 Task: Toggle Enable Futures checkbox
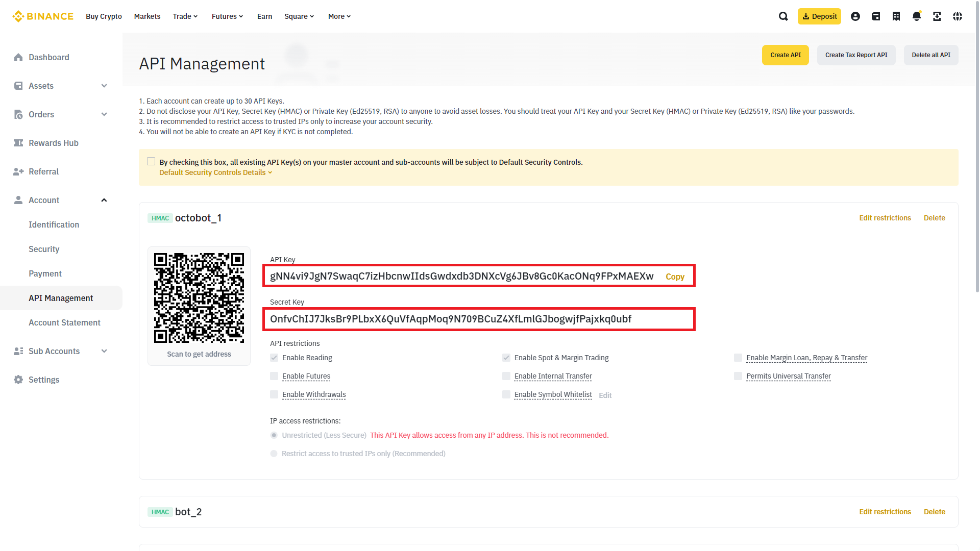click(274, 376)
